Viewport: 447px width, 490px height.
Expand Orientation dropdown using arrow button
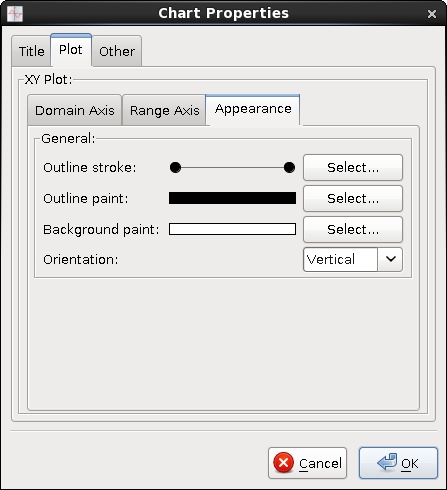tap(390, 259)
